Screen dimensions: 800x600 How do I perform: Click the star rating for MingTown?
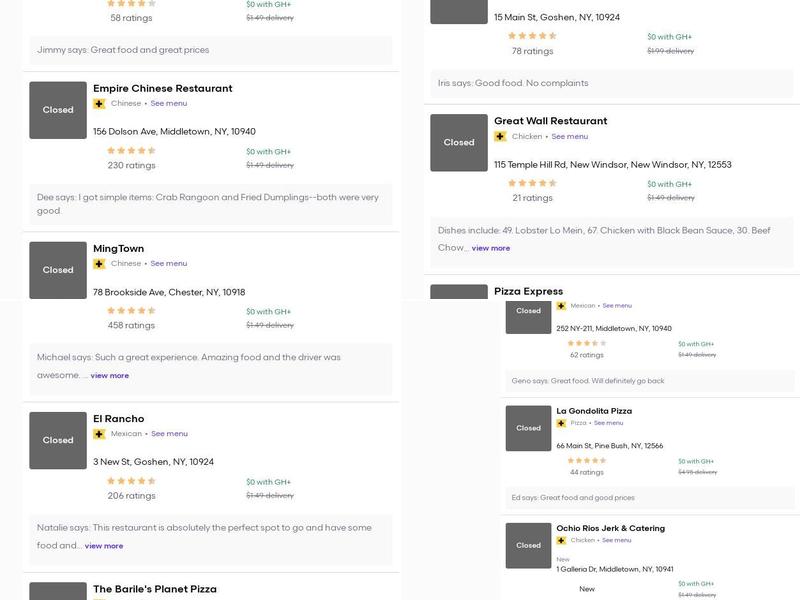tap(131, 311)
